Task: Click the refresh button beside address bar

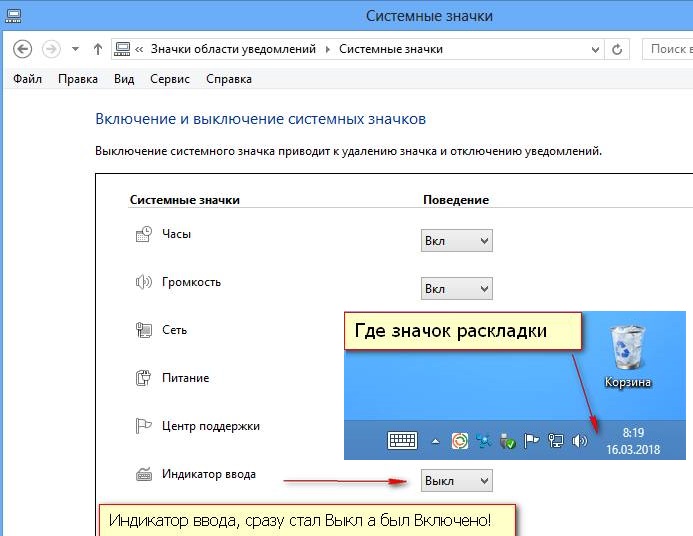Action: coord(618,49)
